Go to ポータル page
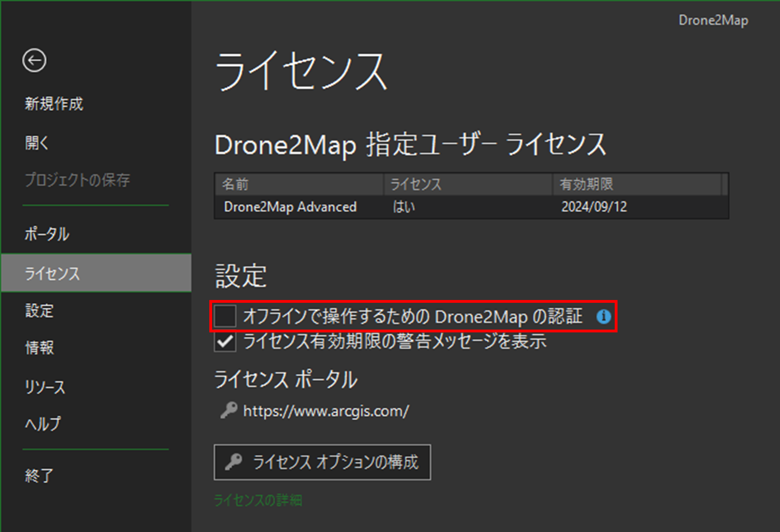This screenshot has width=780, height=532. (47, 234)
